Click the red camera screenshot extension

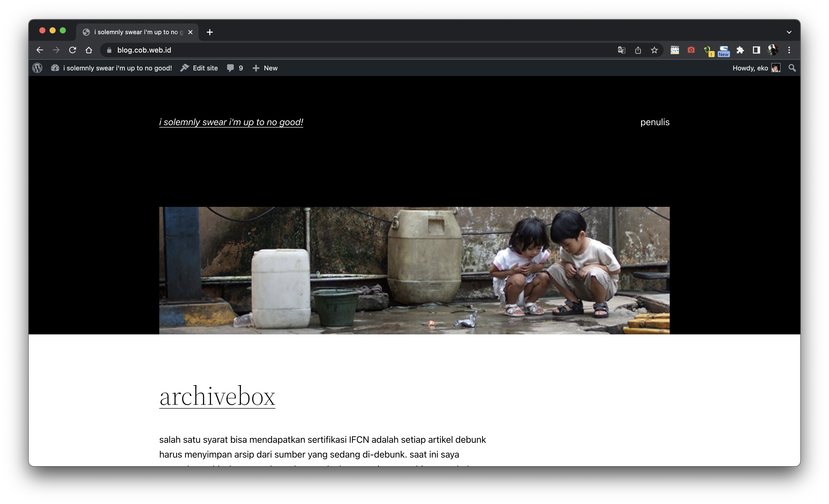pos(691,50)
